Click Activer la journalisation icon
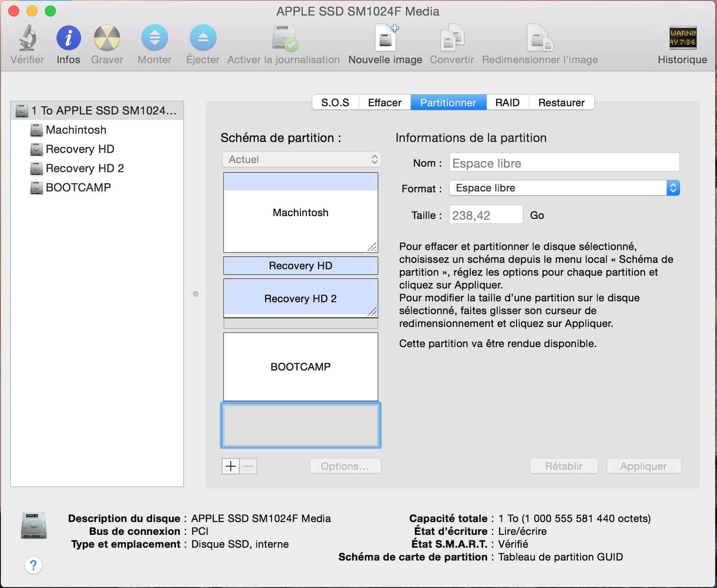The image size is (717, 588). pos(284,38)
